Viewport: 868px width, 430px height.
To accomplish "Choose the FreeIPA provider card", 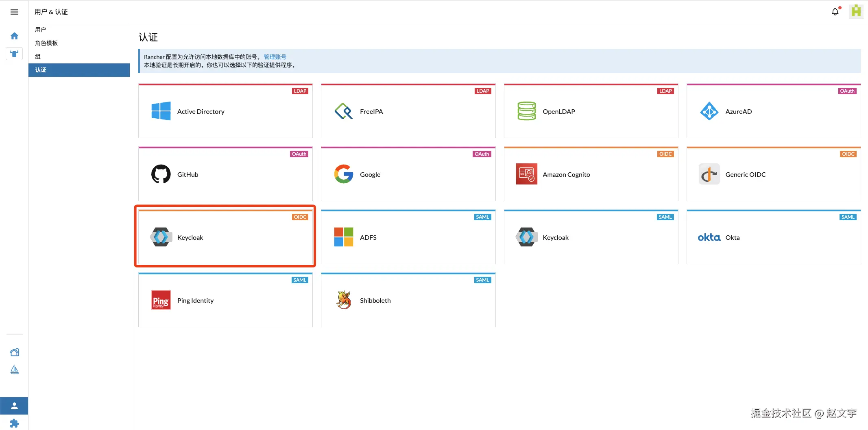I will 408,111.
